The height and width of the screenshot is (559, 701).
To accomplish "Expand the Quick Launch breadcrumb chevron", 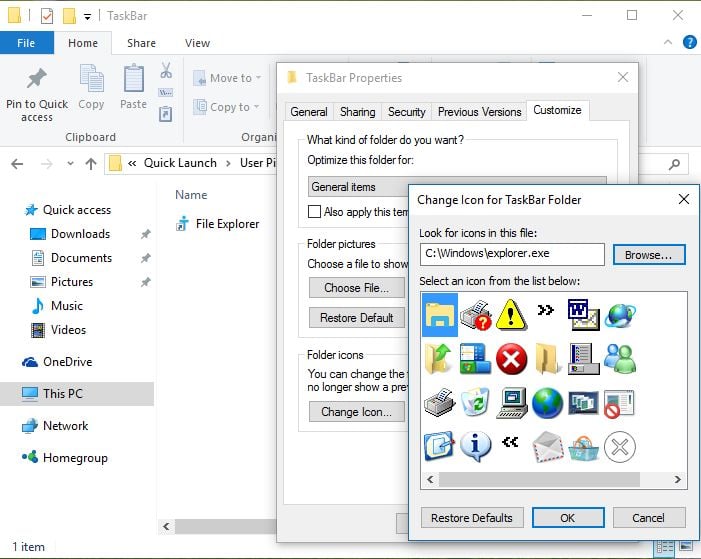I will [x=228, y=164].
